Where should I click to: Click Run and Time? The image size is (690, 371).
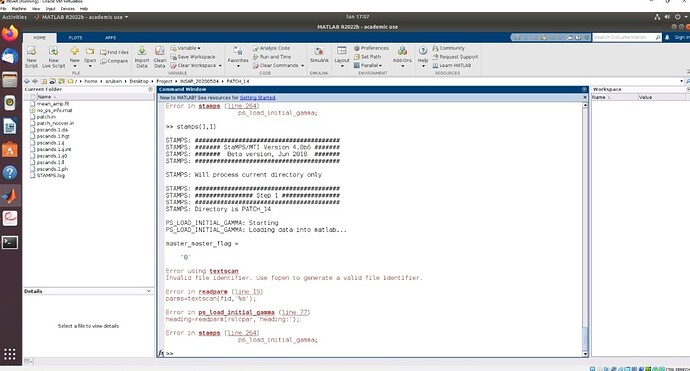click(x=272, y=57)
